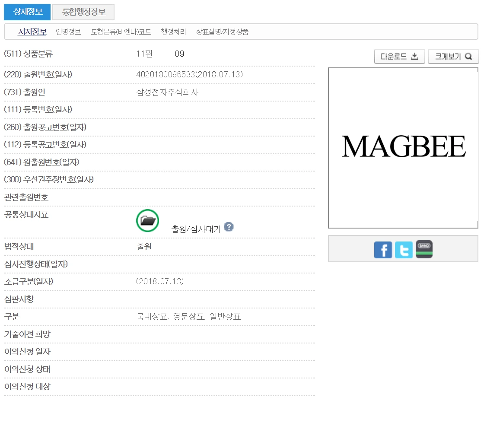
Task: Click the (111) 등록번호(일자) label
Action: coord(38,110)
